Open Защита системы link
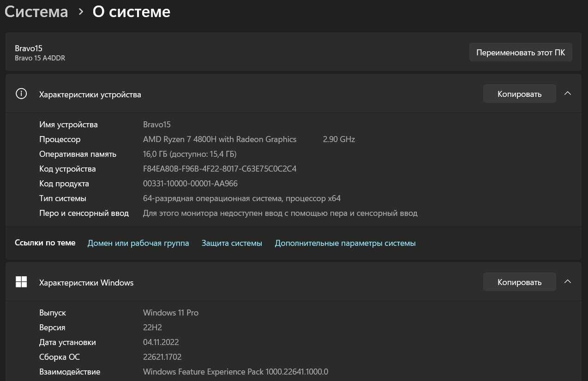588x381 pixels. pyautogui.click(x=232, y=243)
